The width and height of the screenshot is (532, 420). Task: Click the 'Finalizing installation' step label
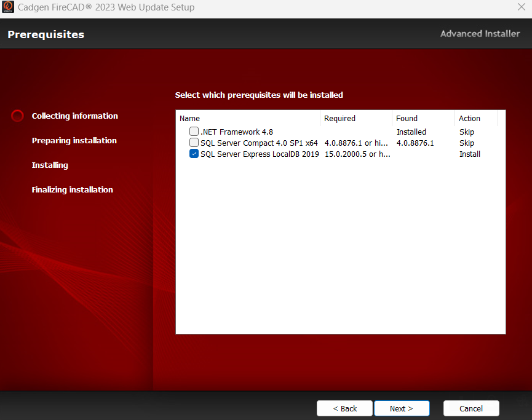(x=73, y=189)
